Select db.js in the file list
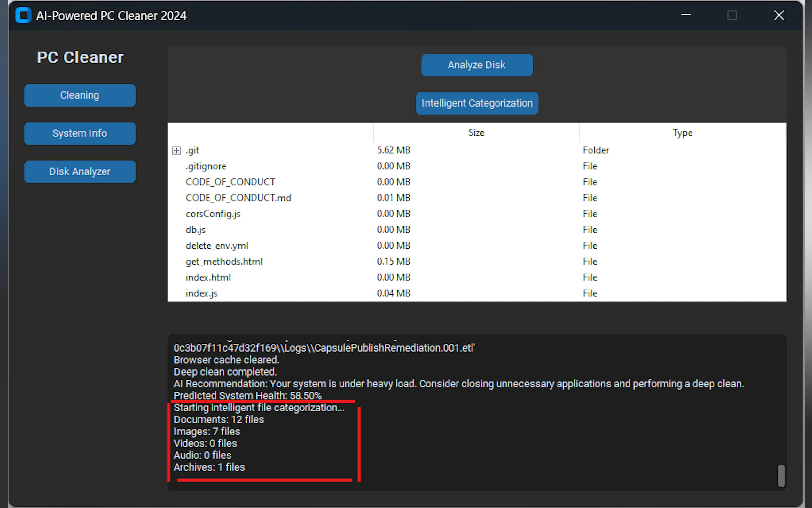Viewport: 812px width, 508px height. coord(196,230)
